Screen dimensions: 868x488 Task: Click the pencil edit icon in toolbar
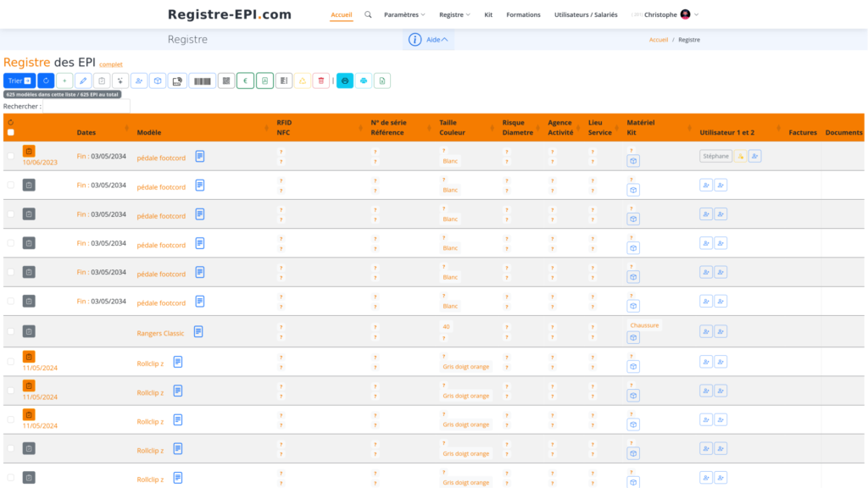[x=83, y=80]
